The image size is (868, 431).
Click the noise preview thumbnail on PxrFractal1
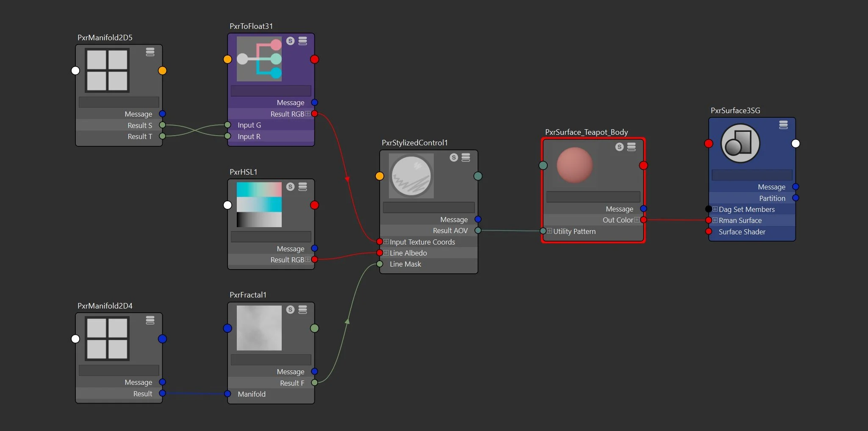[258, 328]
